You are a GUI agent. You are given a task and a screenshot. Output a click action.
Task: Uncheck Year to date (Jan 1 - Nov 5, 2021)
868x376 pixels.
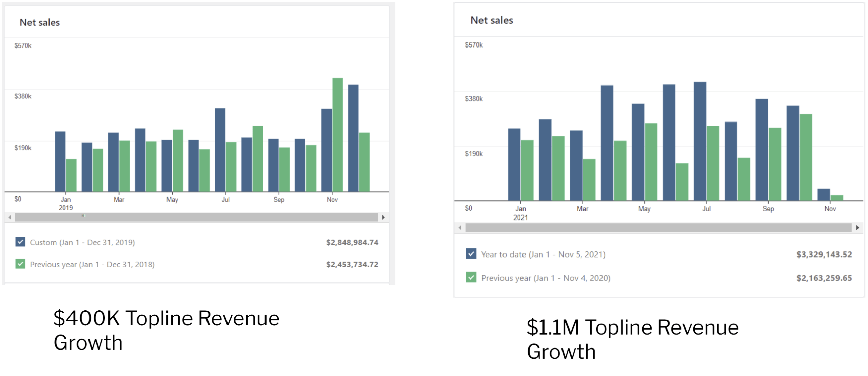(x=471, y=253)
